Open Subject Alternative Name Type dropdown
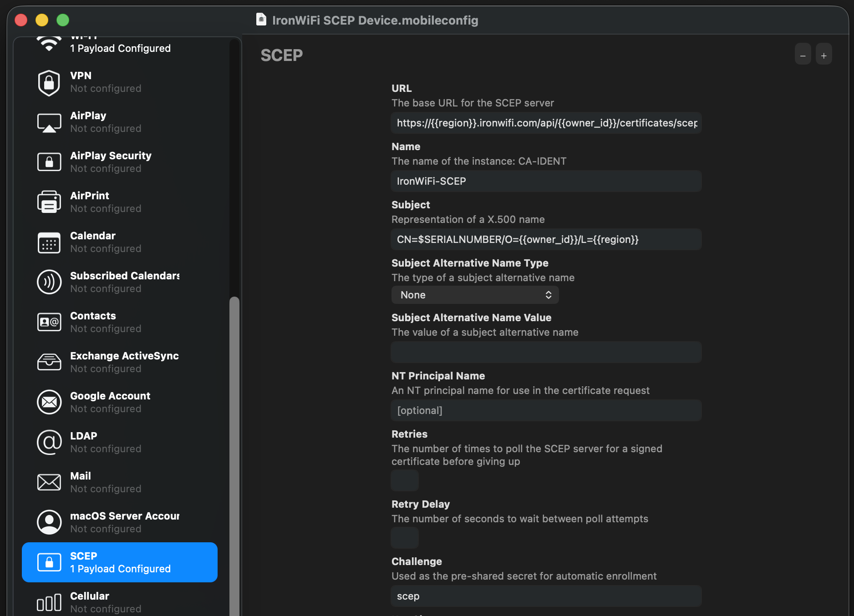This screenshot has width=854, height=616. coord(475,295)
